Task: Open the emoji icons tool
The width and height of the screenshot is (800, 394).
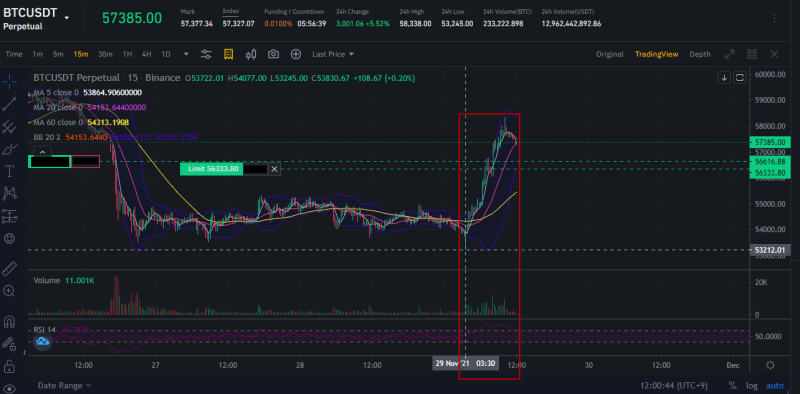Action: click(x=9, y=238)
